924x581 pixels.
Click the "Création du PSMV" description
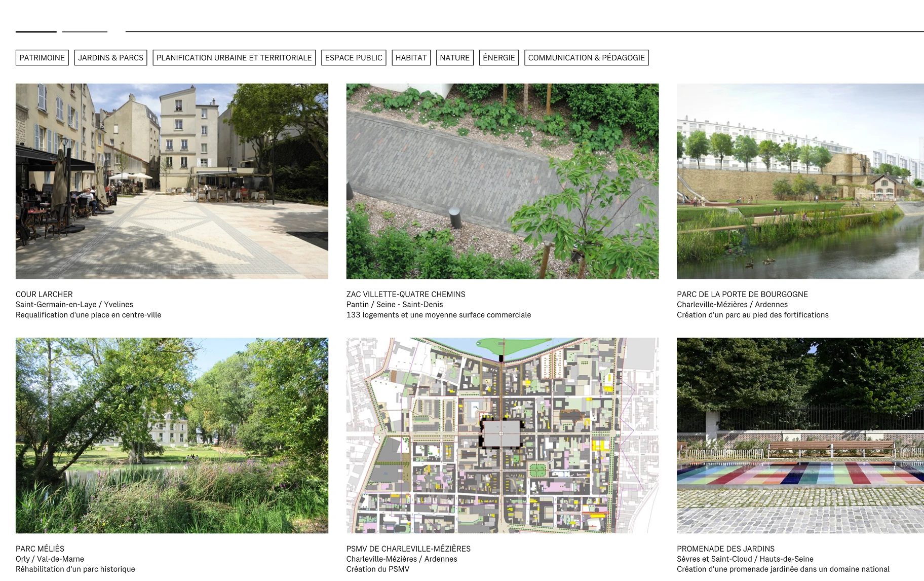click(378, 569)
